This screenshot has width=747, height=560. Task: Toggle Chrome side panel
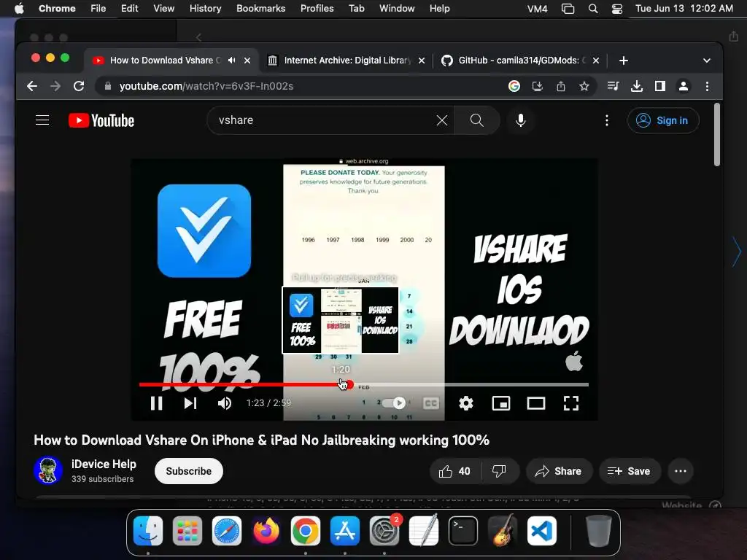coord(659,86)
